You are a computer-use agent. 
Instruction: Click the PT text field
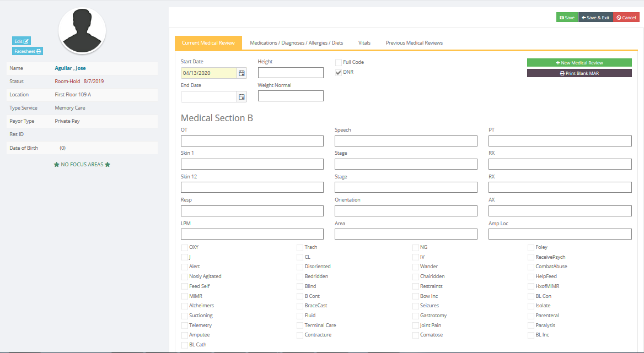pyautogui.click(x=560, y=141)
